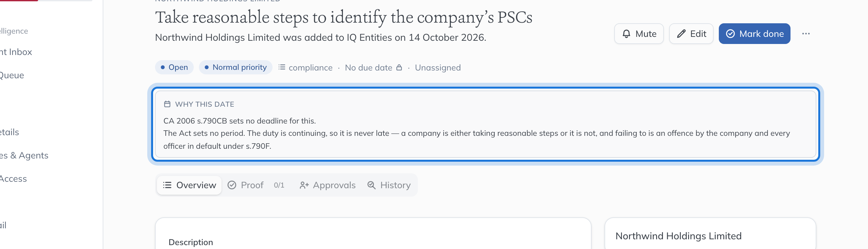
Task: Click the Unassigned assignee label
Action: pos(438,68)
